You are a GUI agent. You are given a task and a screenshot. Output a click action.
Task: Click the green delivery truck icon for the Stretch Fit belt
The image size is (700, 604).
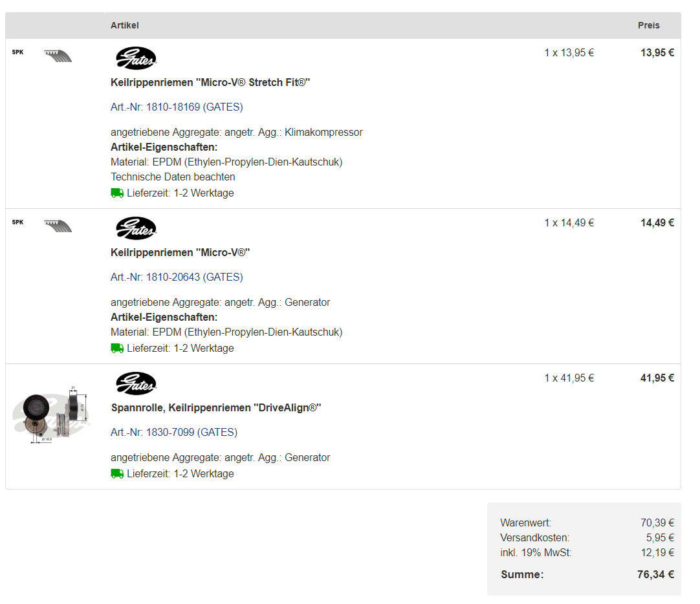(x=117, y=193)
